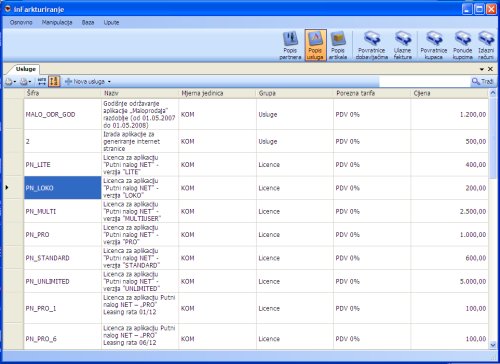Select the Usluge tab

26,69
